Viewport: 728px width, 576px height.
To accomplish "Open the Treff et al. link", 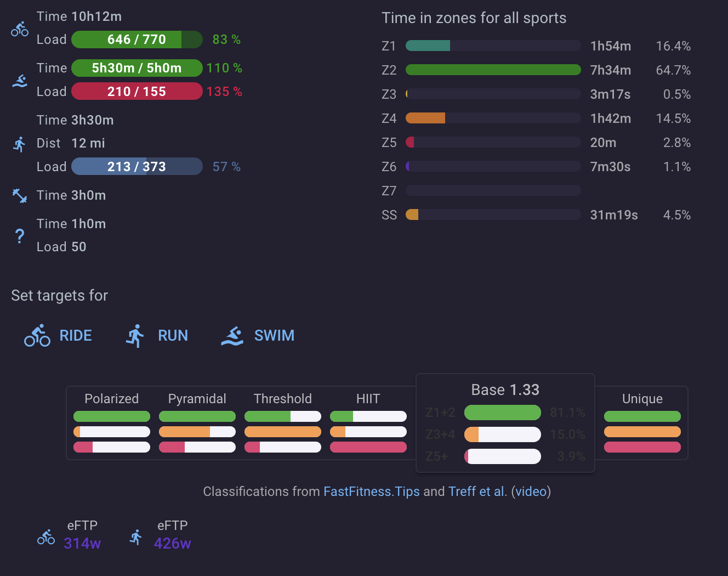I will (x=477, y=492).
